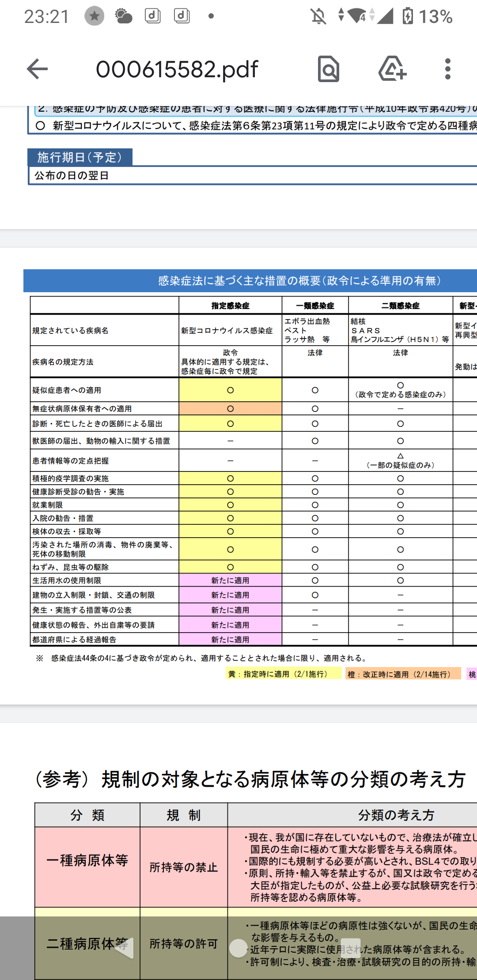Open the three-dot overflow menu

[x=448, y=69]
